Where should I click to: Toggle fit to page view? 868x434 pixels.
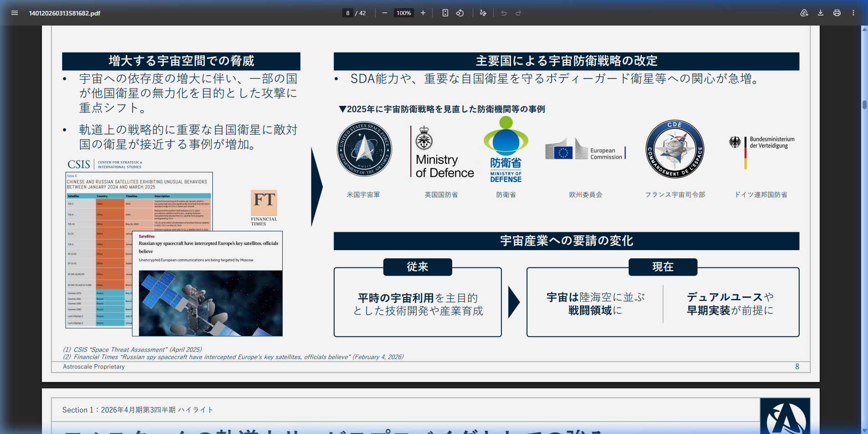point(445,13)
